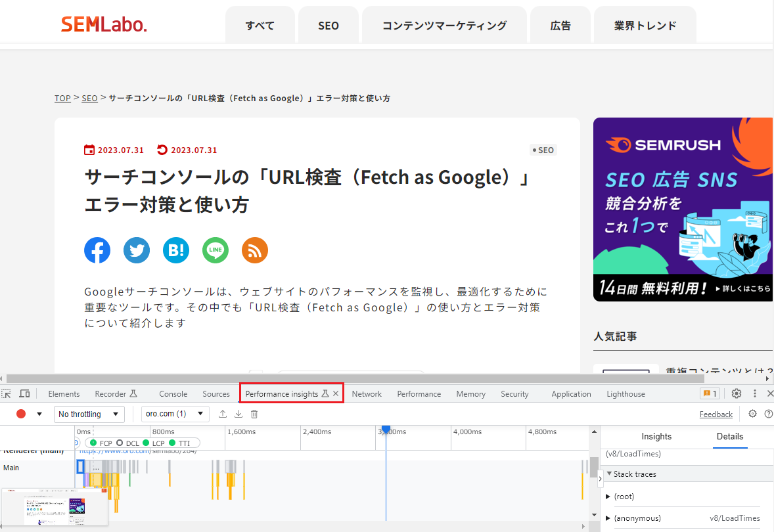This screenshot has height=532, width=774.
Task: Open the Feedback link
Action: 716,414
